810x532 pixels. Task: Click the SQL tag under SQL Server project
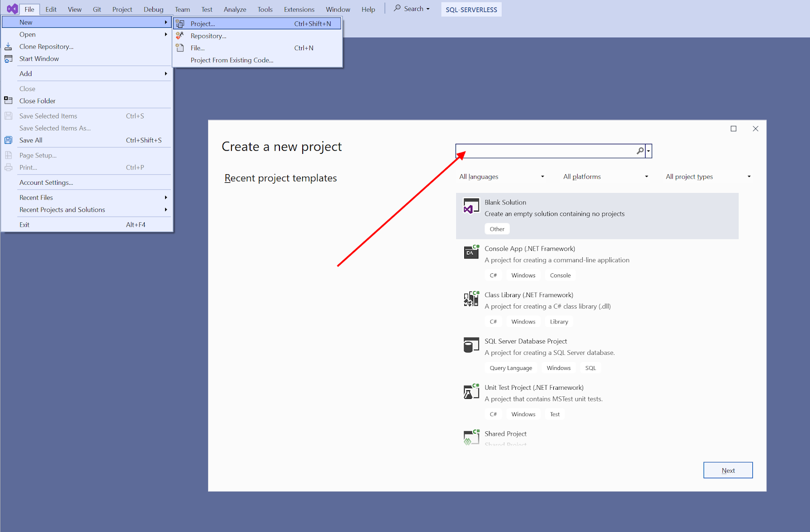click(591, 368)
